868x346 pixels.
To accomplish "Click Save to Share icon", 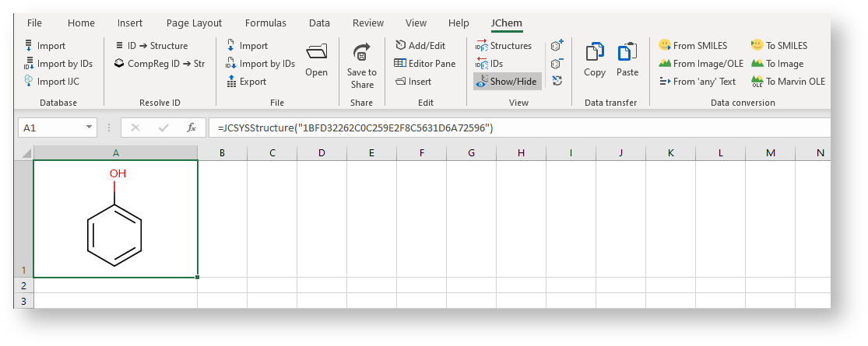I will pos(361,53).
